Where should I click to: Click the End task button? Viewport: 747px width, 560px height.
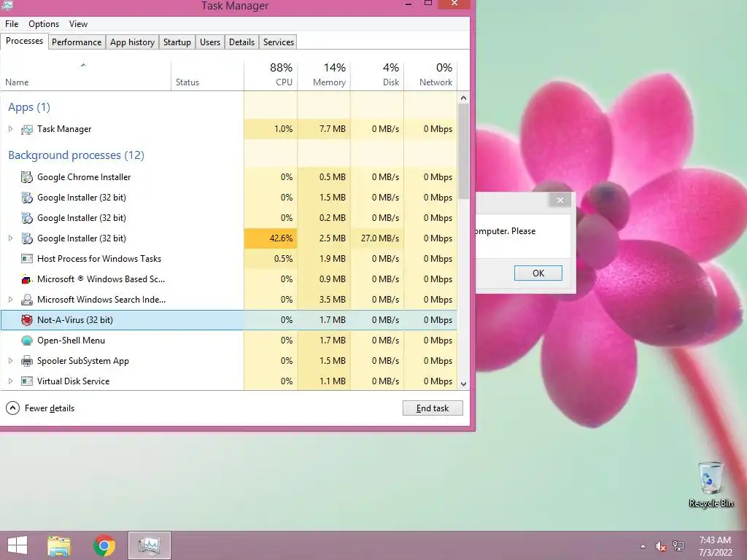pos(433,408)
